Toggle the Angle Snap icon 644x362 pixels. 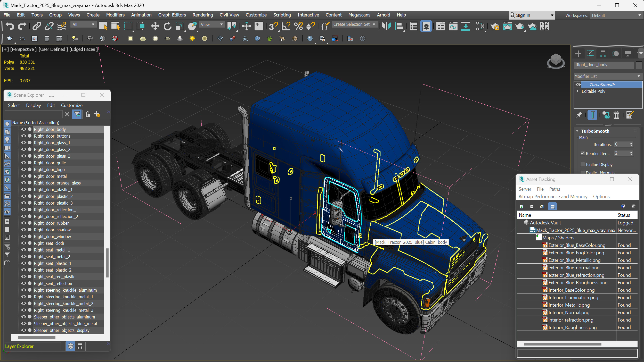tap(286, 26)
